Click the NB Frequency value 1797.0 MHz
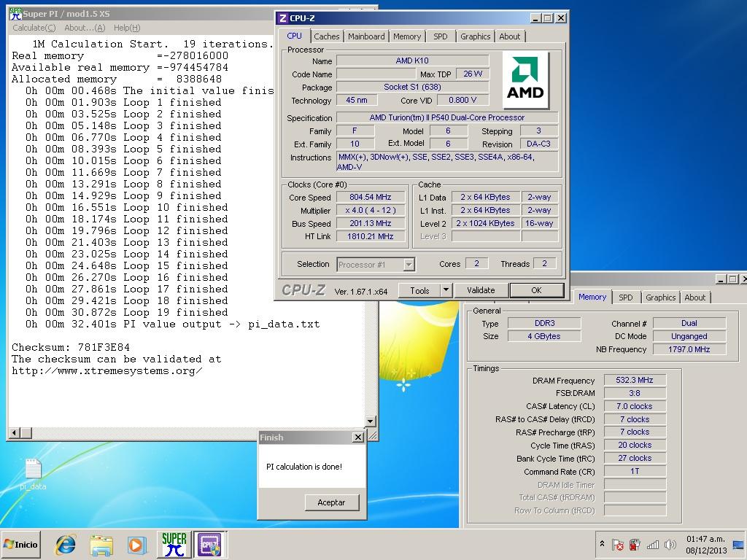 tap(689, 349)
